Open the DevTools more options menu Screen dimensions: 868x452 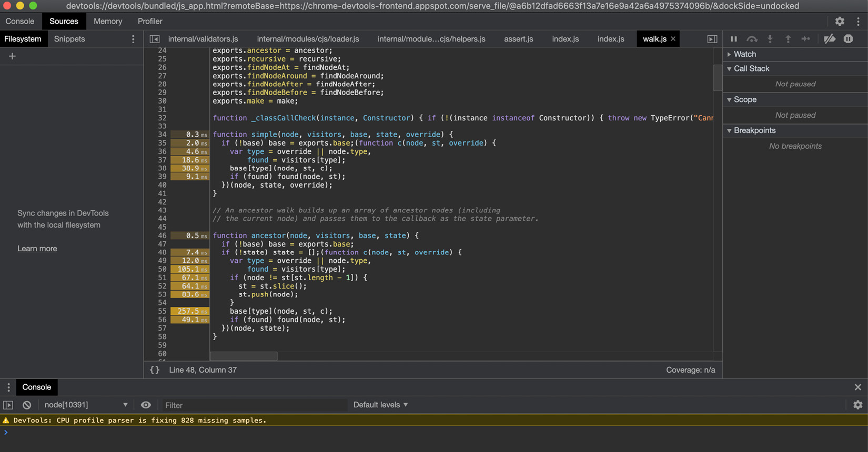(x=858, y=22)
